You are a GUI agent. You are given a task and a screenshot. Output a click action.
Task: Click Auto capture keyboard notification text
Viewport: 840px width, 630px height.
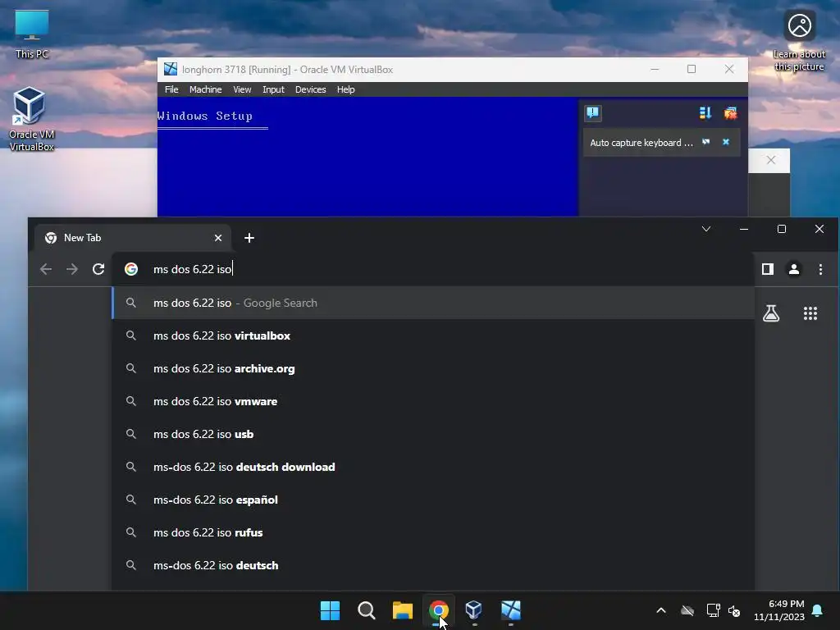pyautogui.click(x=641, y=143)
